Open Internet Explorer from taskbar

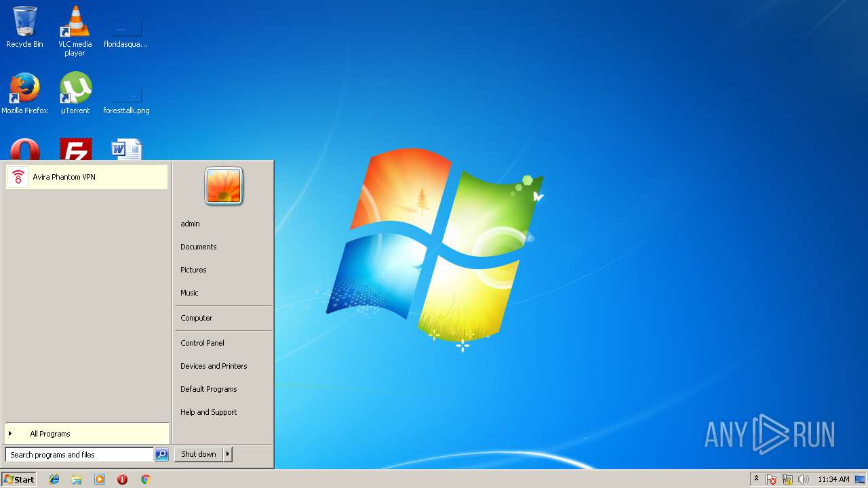point(54,479)
